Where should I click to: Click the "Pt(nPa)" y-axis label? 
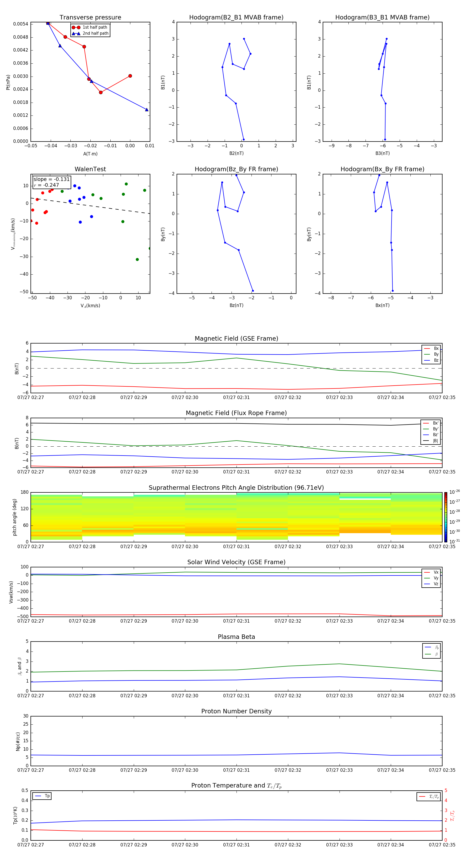click(8, 82)
